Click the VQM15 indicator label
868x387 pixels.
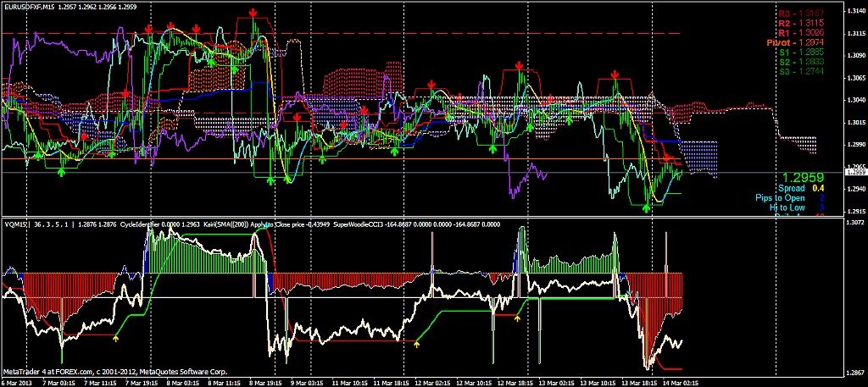(x=14, y=224)
